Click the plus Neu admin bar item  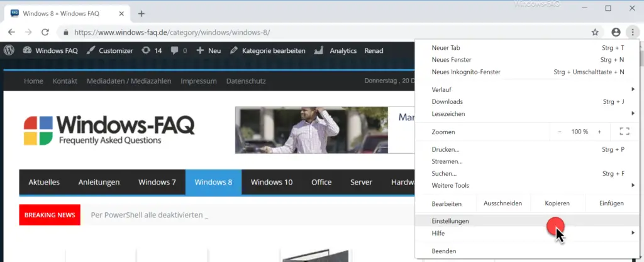(x=209, y=50)
